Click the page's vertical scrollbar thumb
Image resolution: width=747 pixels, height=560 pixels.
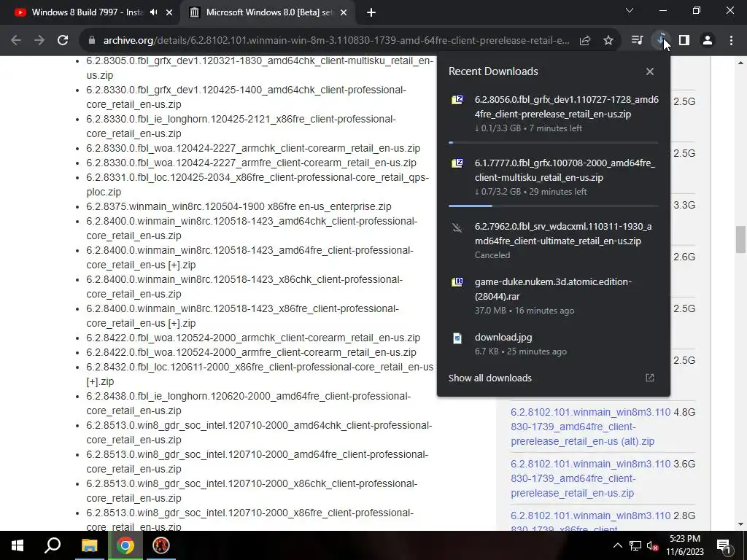tap(740, 239)
